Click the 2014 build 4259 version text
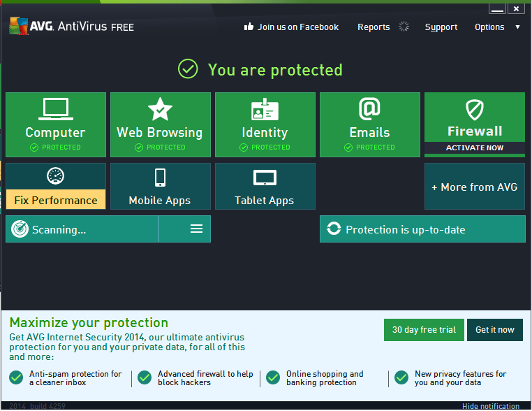Image resolution: width=532 pixels, height=411 pixels. [37, 406]
